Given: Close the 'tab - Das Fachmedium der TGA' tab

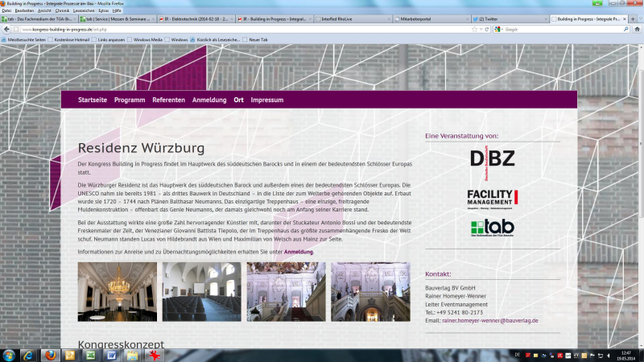Looking at the screenshot, I should [74, 19].
